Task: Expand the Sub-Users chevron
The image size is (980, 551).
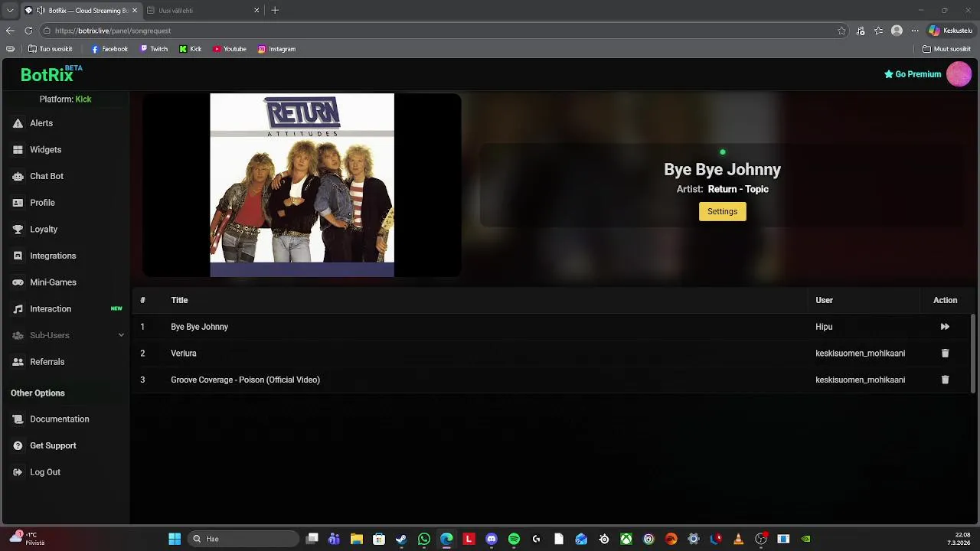Action: pyautogui.click(x=121, y=335)
